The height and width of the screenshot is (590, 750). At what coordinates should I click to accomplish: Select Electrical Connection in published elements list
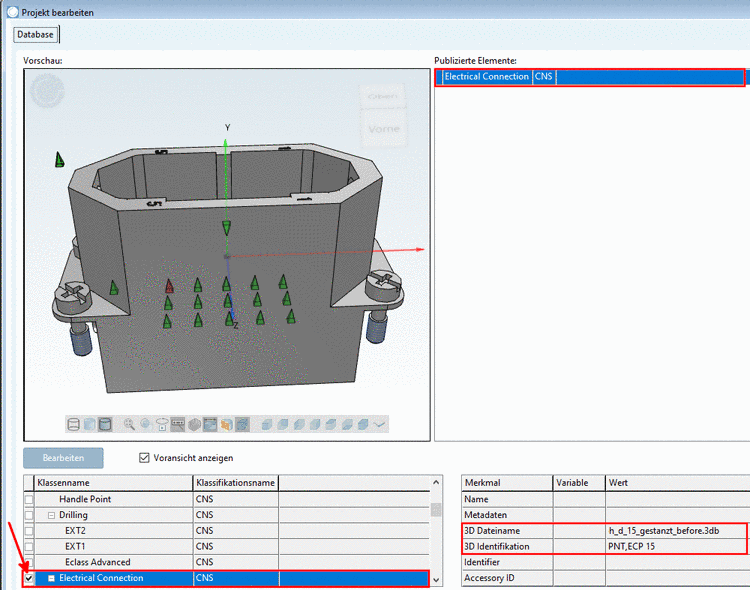click(487, 77)
